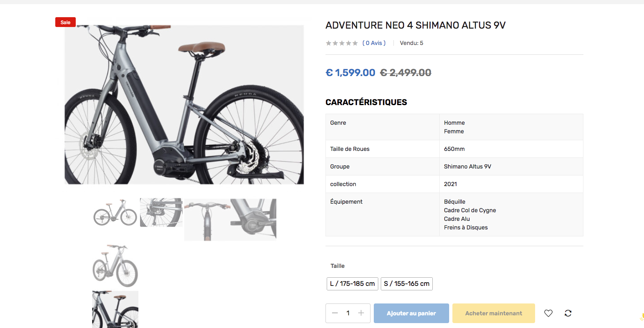Select size L / 175-185 cm
Screen dimensions: 644x328
352,284
